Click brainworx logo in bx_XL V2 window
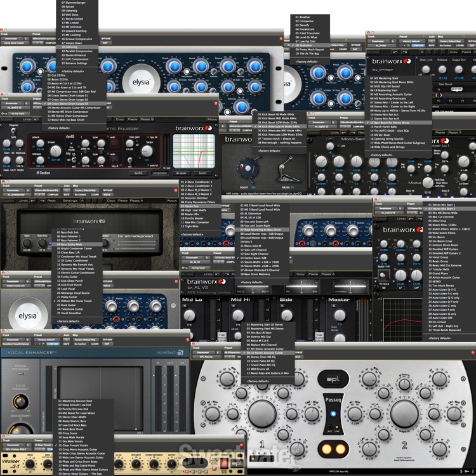This screenshot has height=476, width=476. click(x=206, y=281)
